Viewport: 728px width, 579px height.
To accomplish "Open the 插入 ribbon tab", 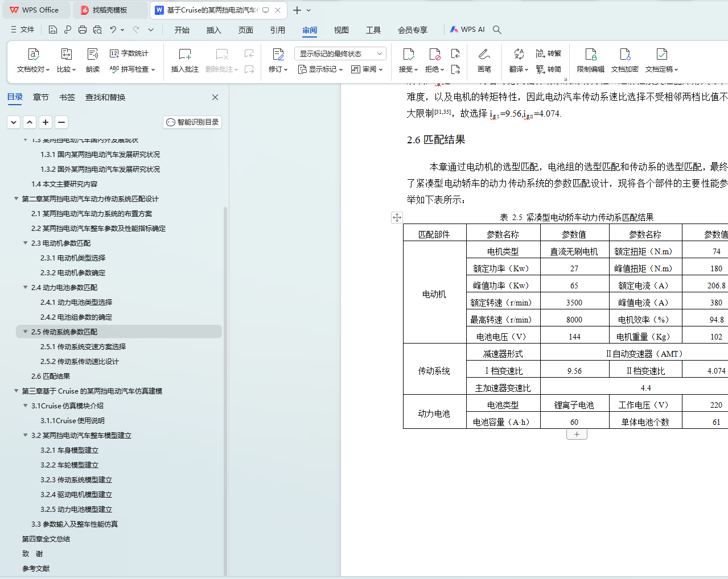I will pos(214,30).
